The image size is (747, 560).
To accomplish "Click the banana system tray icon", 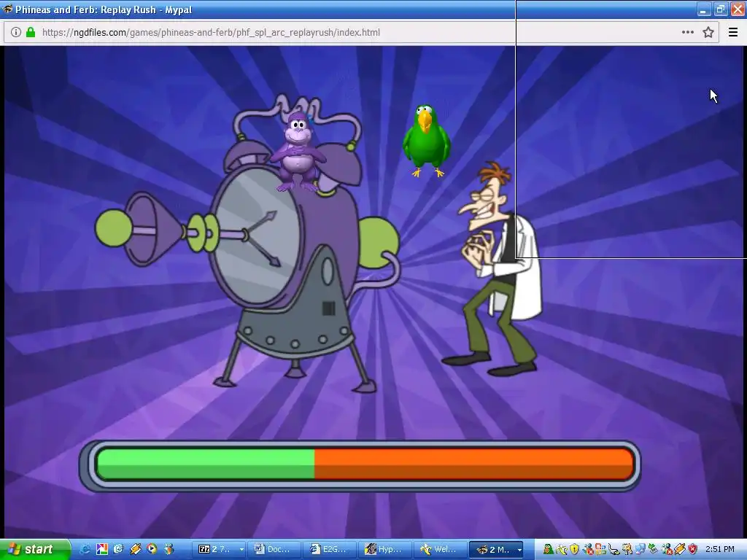I will coord(562,550).
